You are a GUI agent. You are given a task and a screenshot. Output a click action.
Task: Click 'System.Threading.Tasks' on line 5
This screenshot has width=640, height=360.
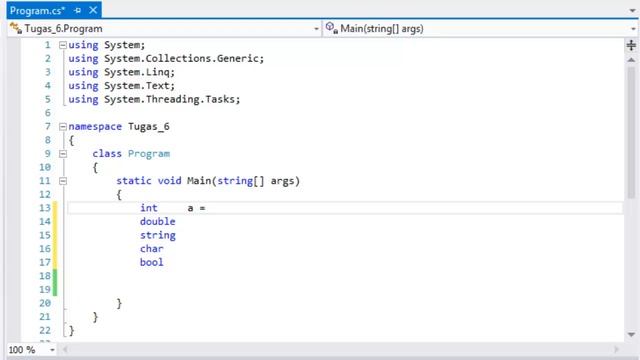pyautogui.click(x=169, y=100)
